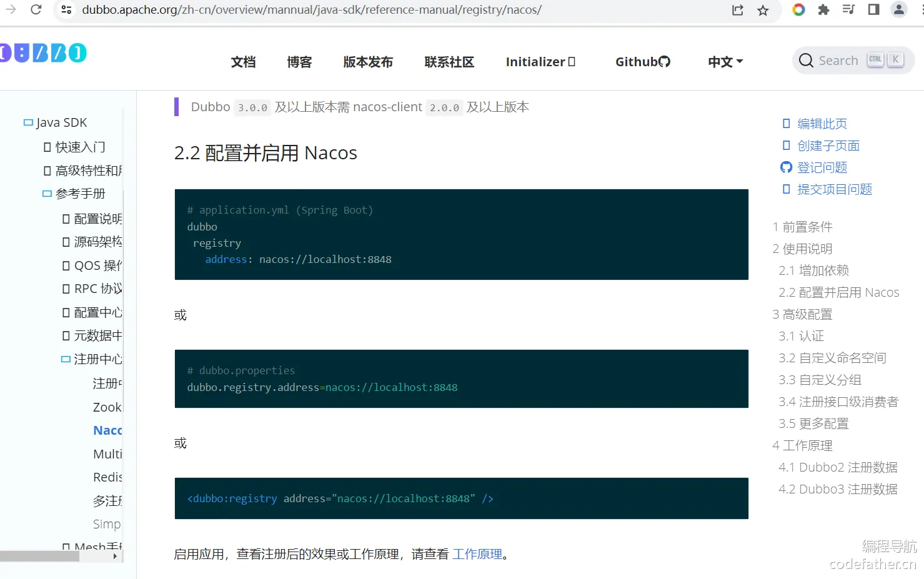Click the sidebar horizontal scrollbar thumb
Screen dimensions: 924x579
[x=39, y=556]
